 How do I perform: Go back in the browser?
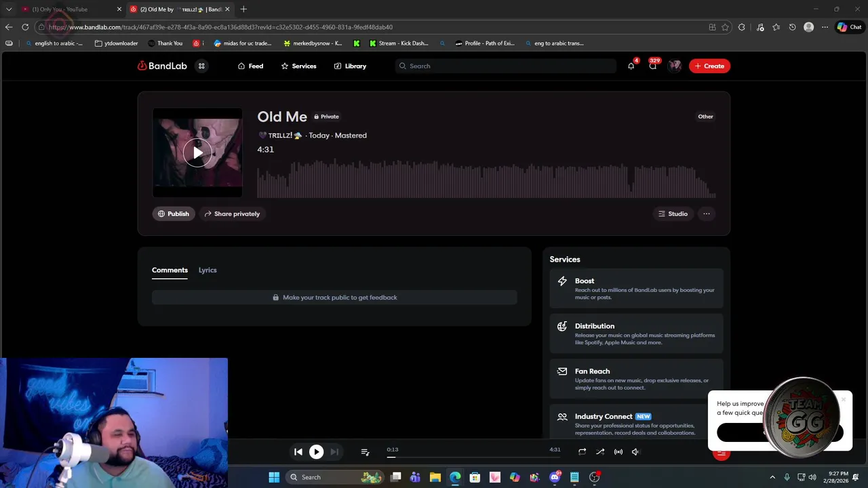9,27
